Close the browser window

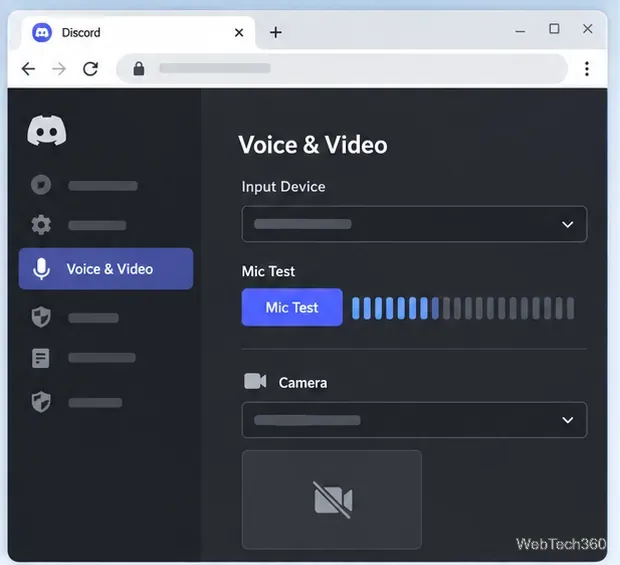pos(588,28)
